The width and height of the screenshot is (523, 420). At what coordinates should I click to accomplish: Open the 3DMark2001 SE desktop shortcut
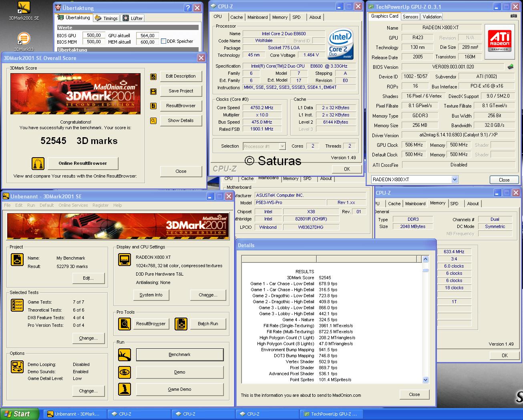pos(24,11)
